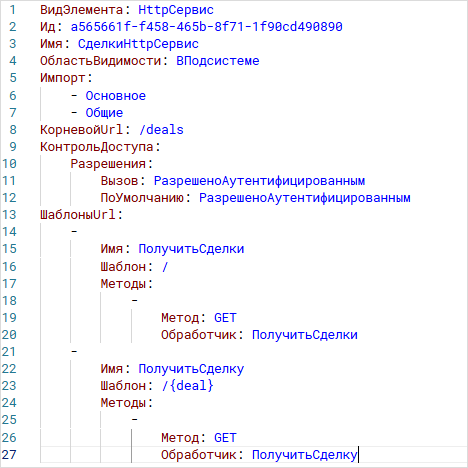Viewport: 468px width, 468px height.
Task: Click the 'GET' value on line 19
Action: point(225,318)
